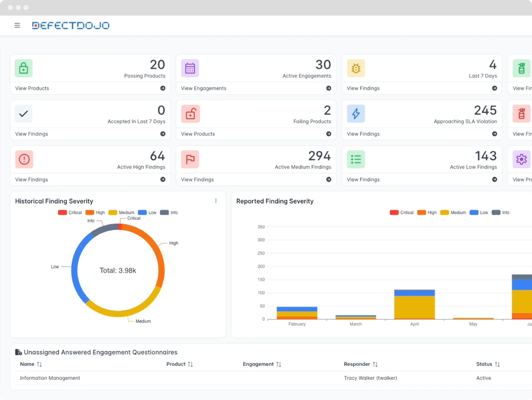The image size is (532, 400).
Task: Toggle Info series in Historical Finding Severity legend
Action: [169, 212]
